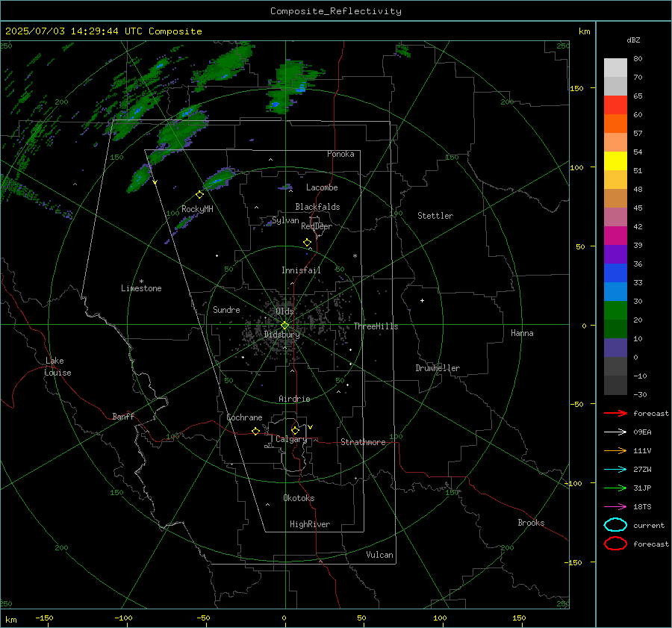Click the Sylvan label on the map

[285, 220]
